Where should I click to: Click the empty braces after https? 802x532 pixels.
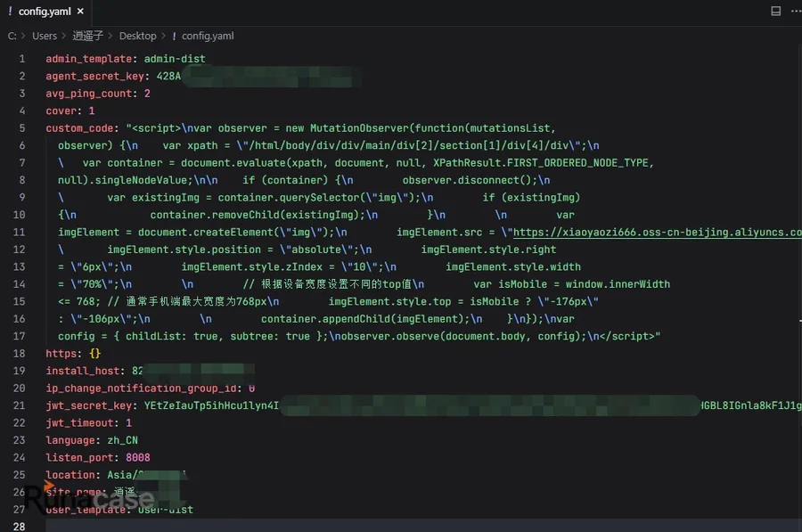pyautogui.click(x=94, y=354)
